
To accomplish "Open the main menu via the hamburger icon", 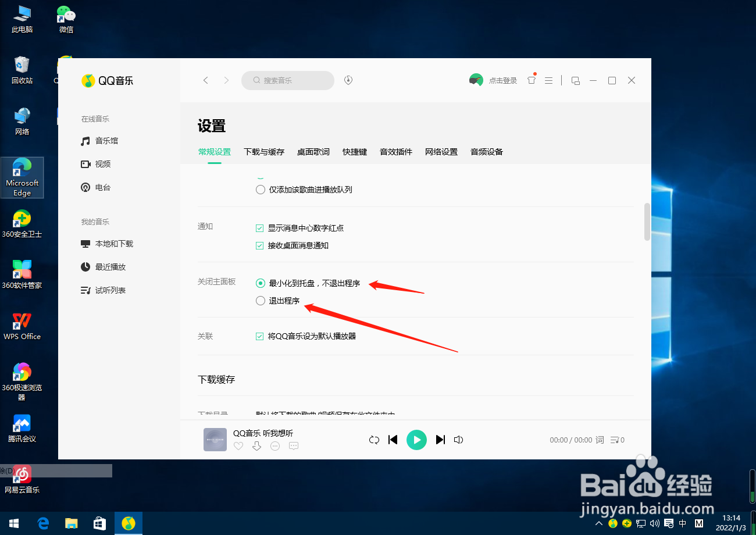I will pos(548,80).
